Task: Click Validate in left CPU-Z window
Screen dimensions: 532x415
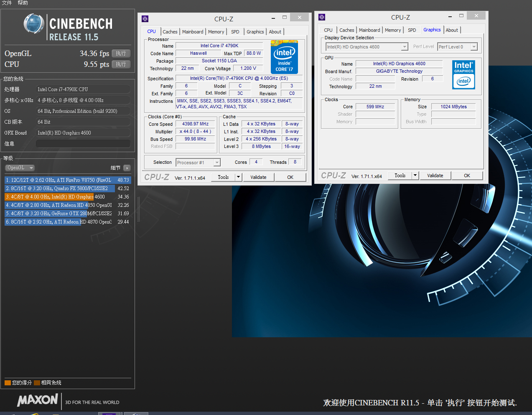Action: pos(258,177)
